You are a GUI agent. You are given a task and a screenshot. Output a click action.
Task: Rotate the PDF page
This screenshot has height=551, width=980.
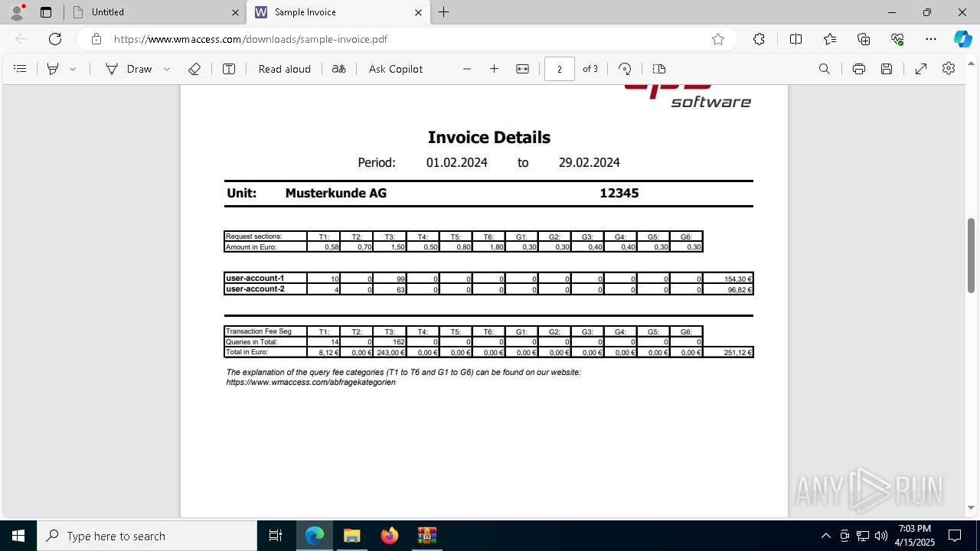(x=625, y=69)
